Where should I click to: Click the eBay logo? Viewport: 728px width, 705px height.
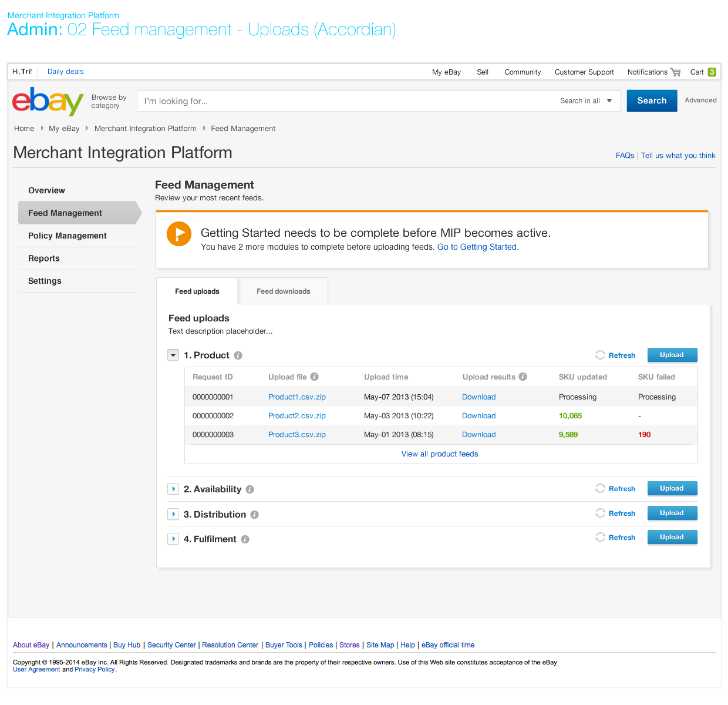point(48,101)
